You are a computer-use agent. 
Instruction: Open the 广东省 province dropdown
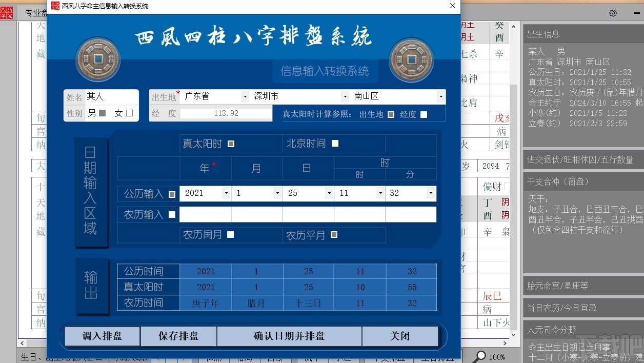(245, 96)
